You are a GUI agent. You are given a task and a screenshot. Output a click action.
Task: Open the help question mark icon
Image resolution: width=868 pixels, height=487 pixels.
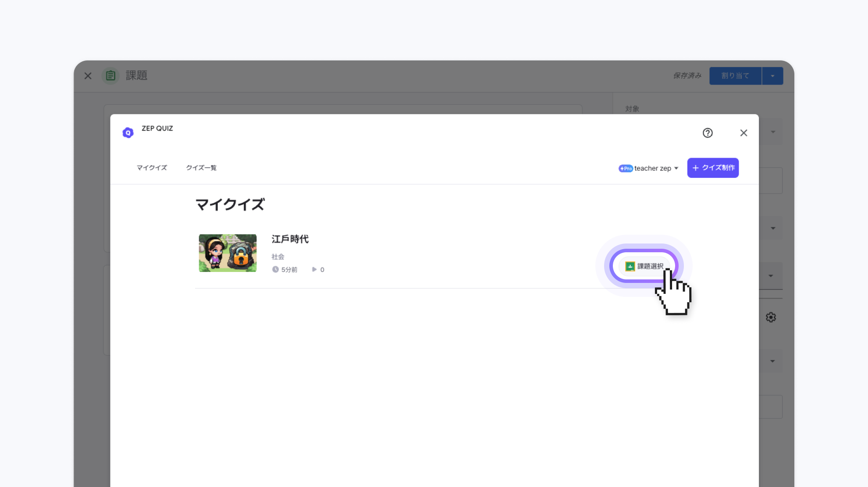tap(708, 133)
